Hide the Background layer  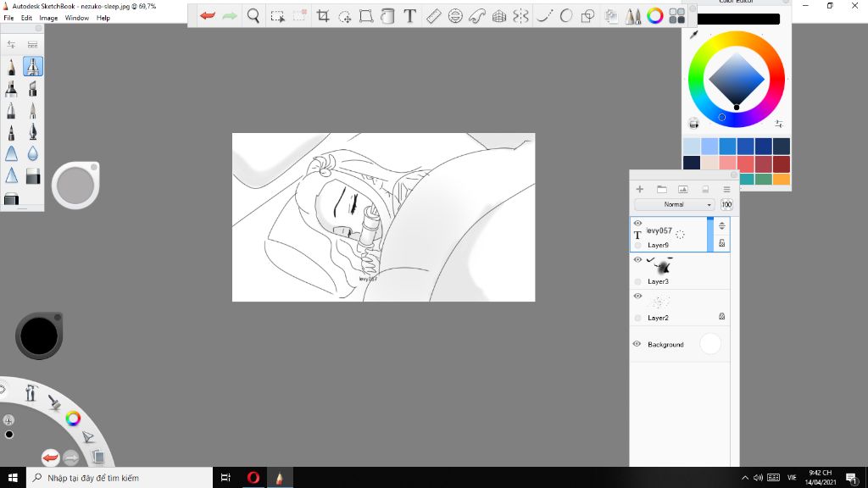pos(637,344)
